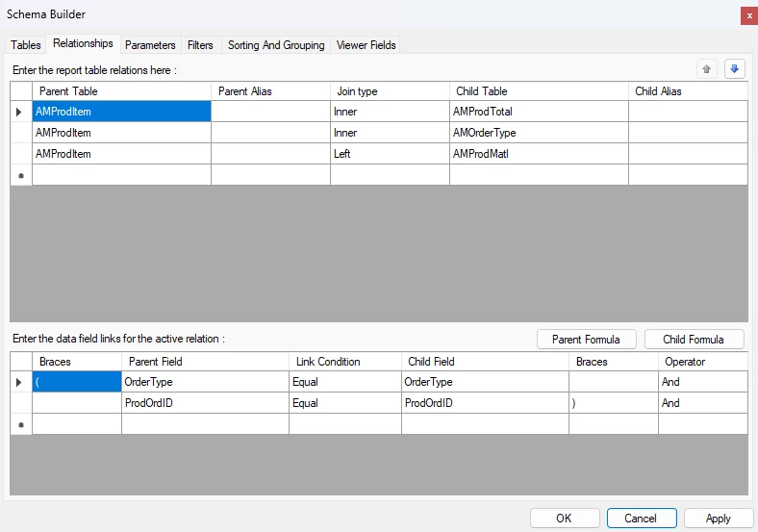758x532 pixels.
Task: Select the new-row asterisk marker in the relations grid
Action: (x=21, y=175)
